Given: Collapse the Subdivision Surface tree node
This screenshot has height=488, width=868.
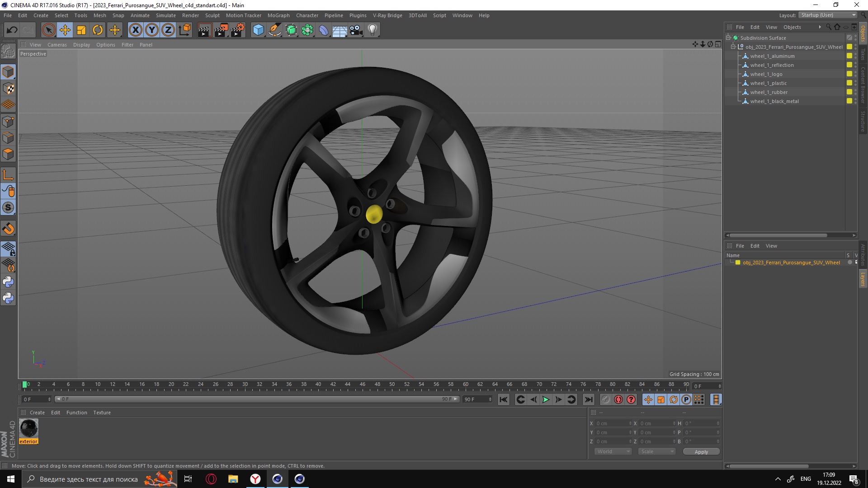Looking at the screenshot, I should coord(728,38).
